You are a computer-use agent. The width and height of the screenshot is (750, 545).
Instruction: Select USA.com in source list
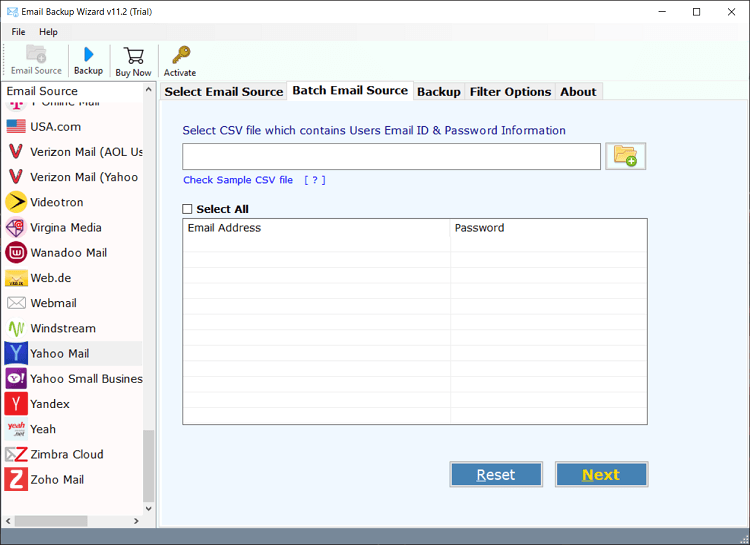tap(55, 127)
